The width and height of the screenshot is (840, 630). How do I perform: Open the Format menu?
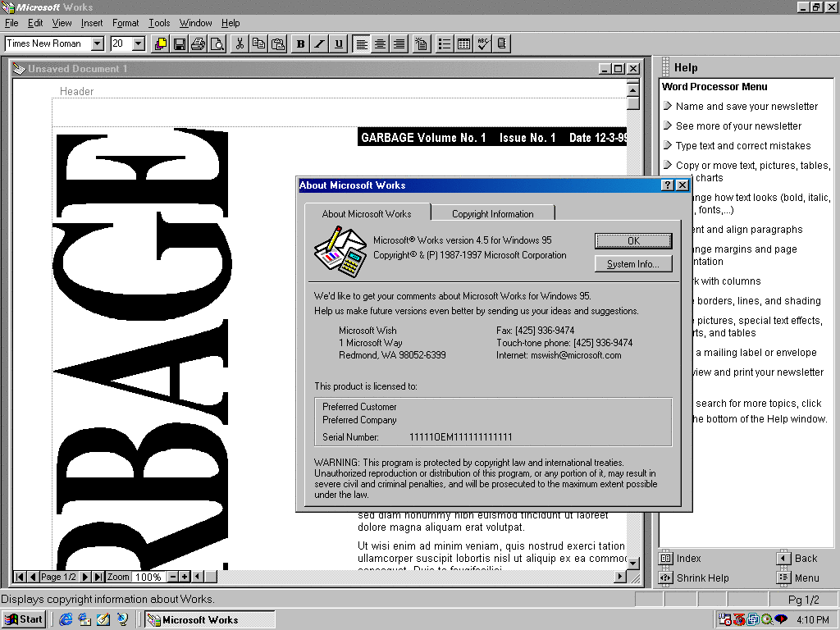[126, 23]
